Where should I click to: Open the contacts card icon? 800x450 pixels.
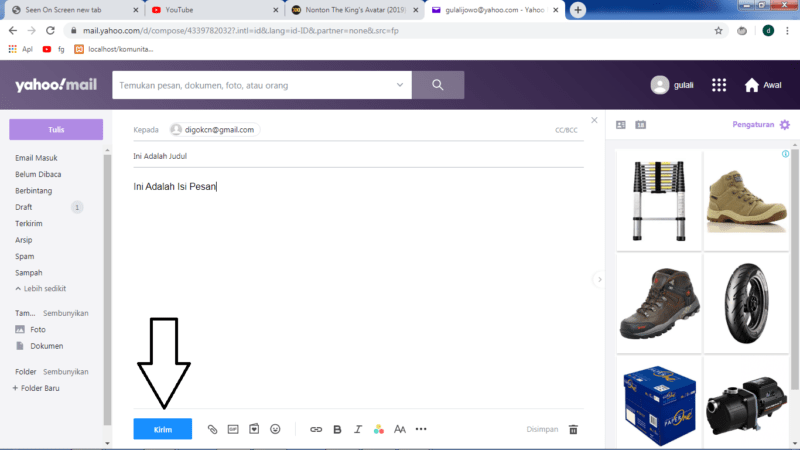[620, 125]
